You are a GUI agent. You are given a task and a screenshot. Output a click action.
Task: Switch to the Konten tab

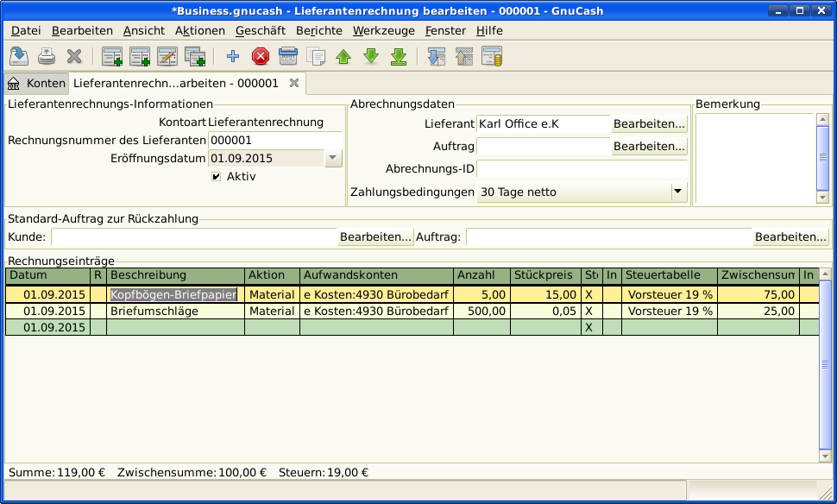click(37, 84)
